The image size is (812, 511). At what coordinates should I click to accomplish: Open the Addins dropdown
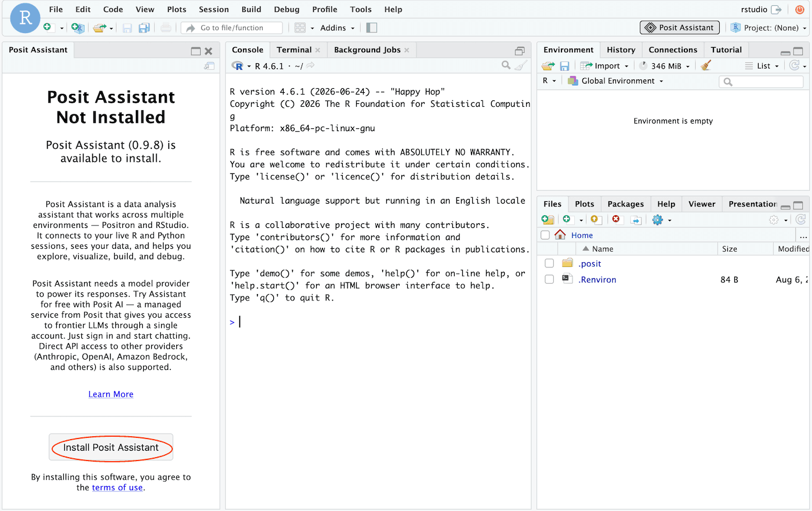[337, 28]
